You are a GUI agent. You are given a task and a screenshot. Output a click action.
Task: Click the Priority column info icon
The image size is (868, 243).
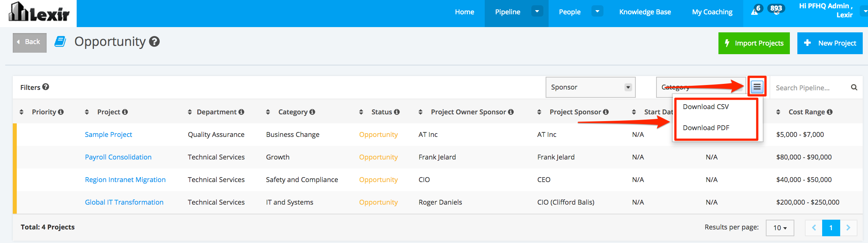pos(61,112)
